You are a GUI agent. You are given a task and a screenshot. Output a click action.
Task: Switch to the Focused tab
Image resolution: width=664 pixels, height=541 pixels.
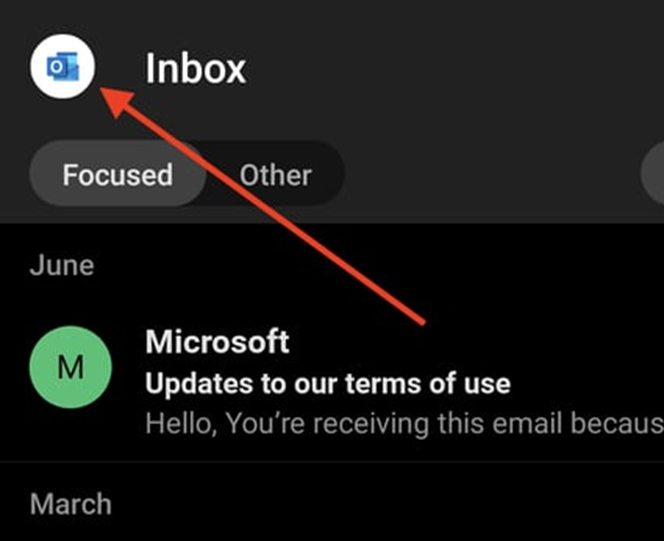(118, 174)
